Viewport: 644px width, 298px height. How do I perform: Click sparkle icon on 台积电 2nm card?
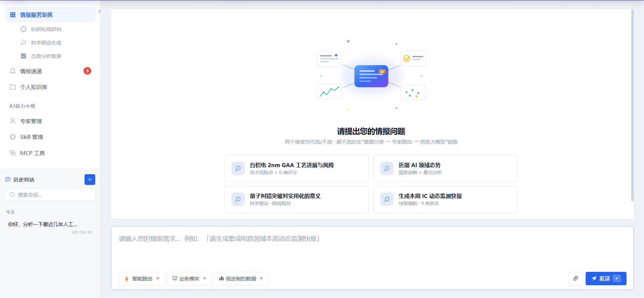238,168
